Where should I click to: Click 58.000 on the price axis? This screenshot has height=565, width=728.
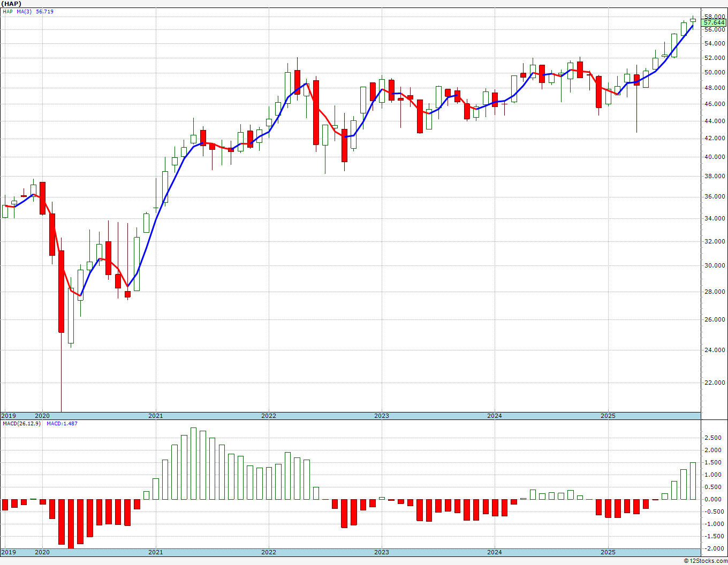715,17
